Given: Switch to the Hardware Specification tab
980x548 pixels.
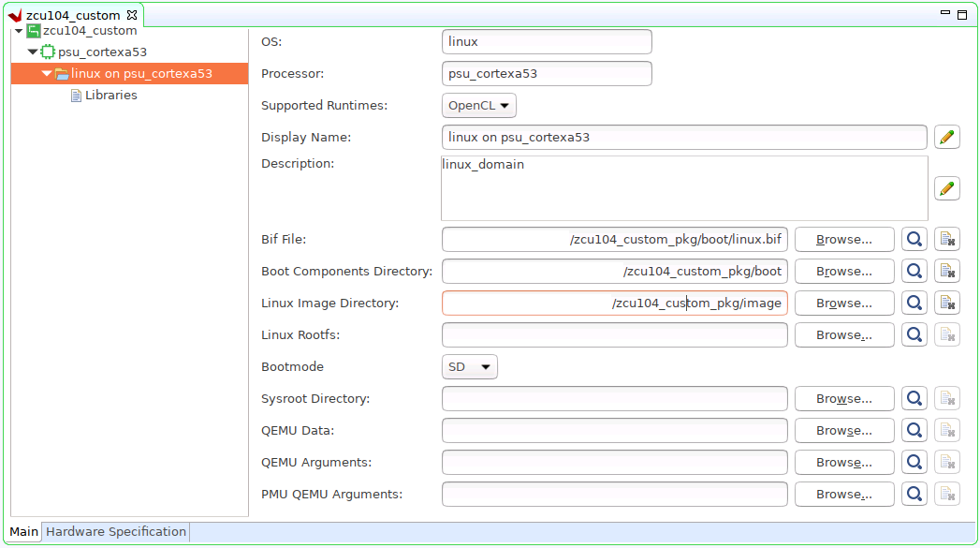Looking at the screenshot, I should click(116, 532).
